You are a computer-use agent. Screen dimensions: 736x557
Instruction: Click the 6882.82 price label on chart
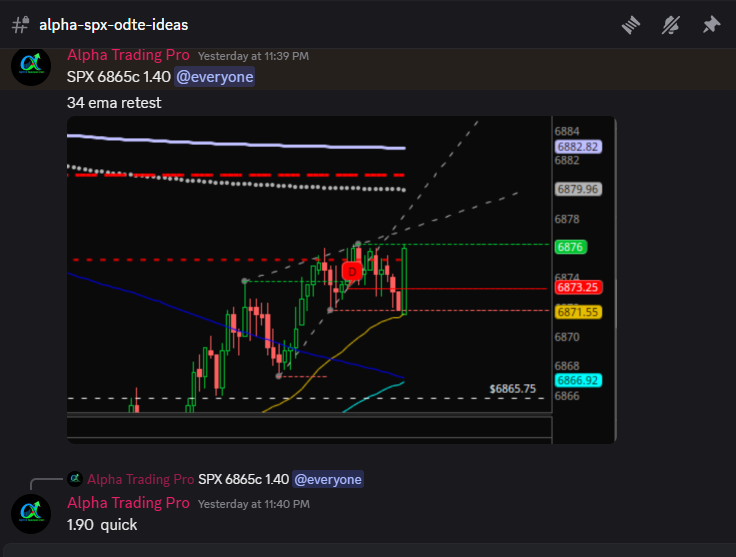pyautogui.click(x=578, y=147)
